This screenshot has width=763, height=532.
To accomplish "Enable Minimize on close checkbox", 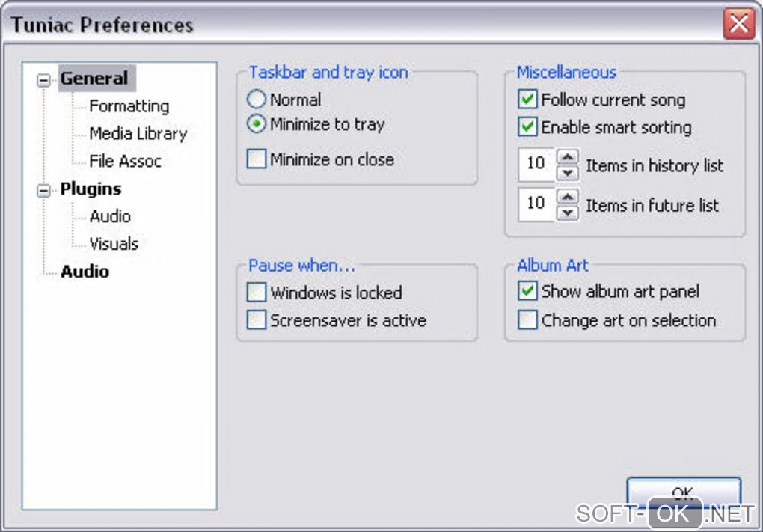I will [257, 159].
